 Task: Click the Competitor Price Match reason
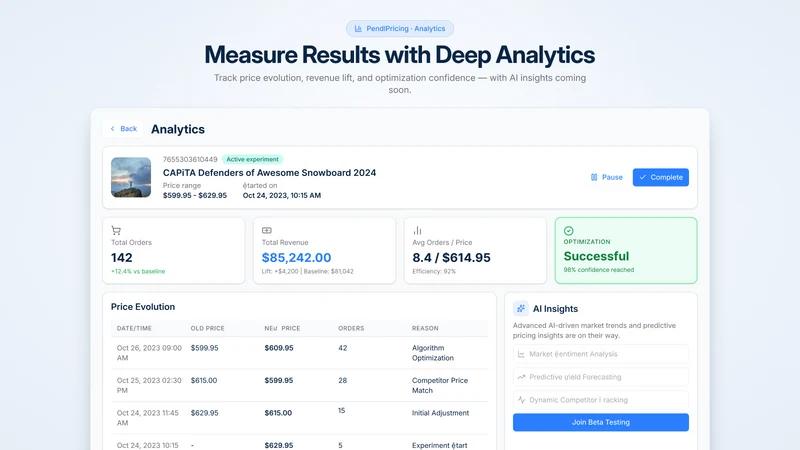click(x=440, y=385)
